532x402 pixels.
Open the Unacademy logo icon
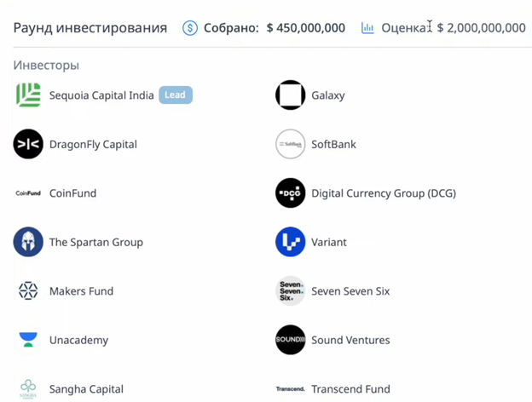point(28,340)
